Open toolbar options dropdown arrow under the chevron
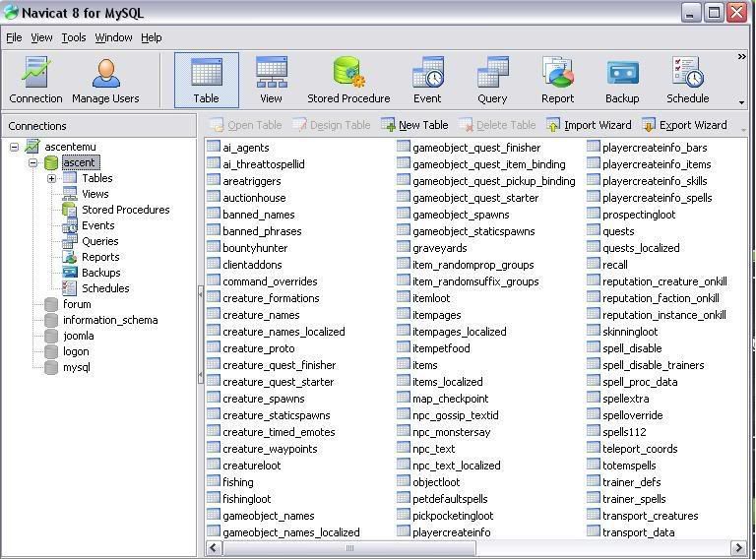This screenshot has width=756, height=560. [x=741, y=102]
